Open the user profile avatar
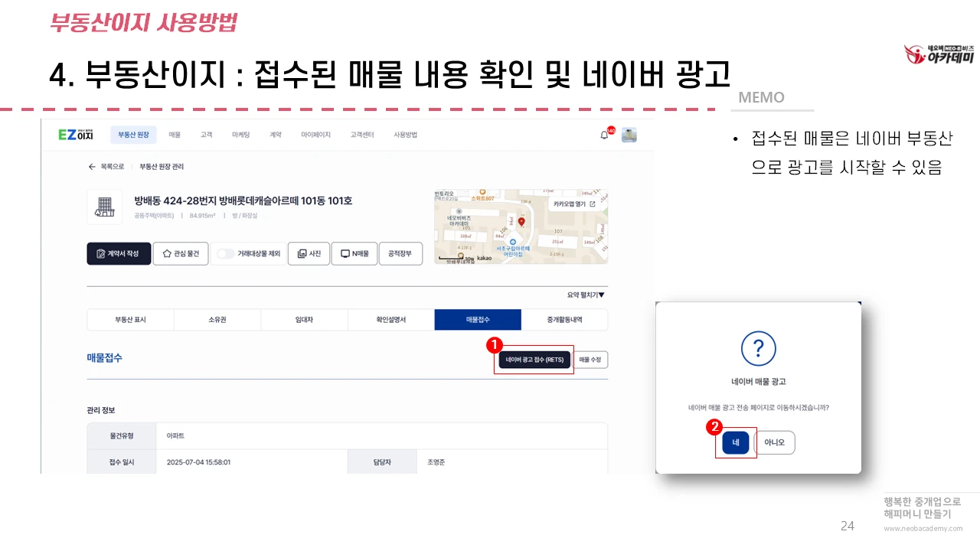The height and width of the screenshot is (551, 980). (x=629, y=135)
